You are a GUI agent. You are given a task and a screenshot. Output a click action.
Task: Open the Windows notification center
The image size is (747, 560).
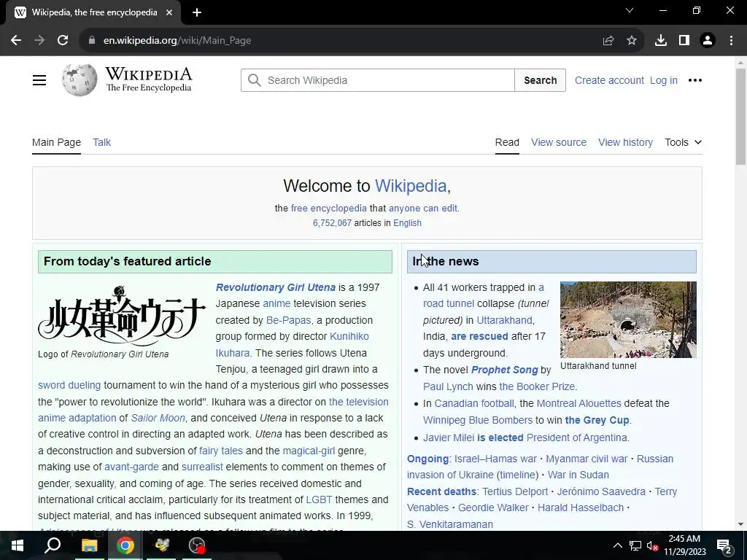724,547
